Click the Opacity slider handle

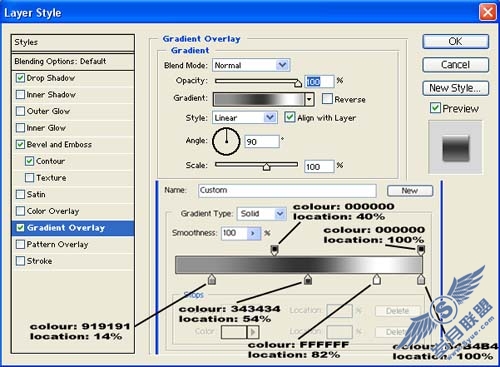click(x=298, y=83)
